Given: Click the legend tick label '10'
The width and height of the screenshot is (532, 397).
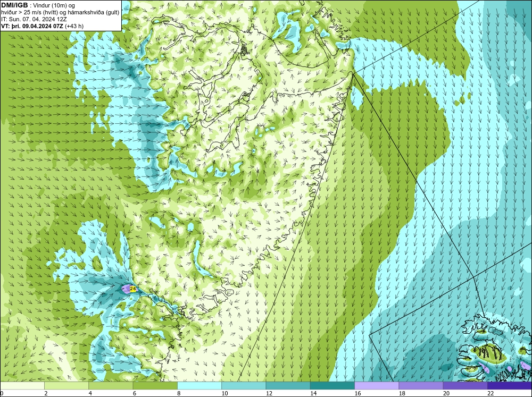Looking at the screenshot, I should [x=225, y=393].
